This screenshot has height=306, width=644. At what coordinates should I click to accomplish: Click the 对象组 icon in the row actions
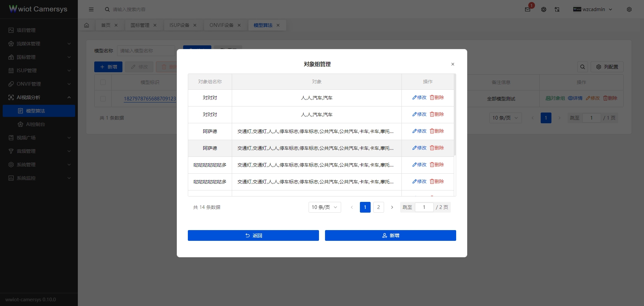pyautogui.click(x=555, y=98)
